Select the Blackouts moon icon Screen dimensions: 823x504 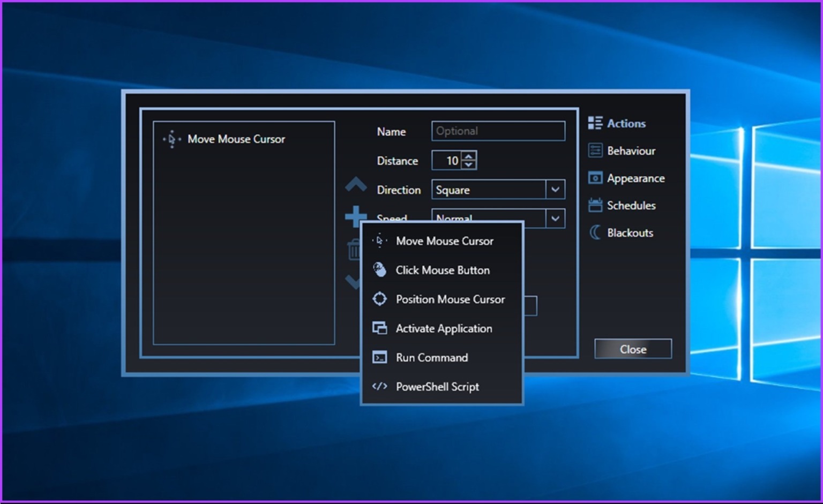595,232
